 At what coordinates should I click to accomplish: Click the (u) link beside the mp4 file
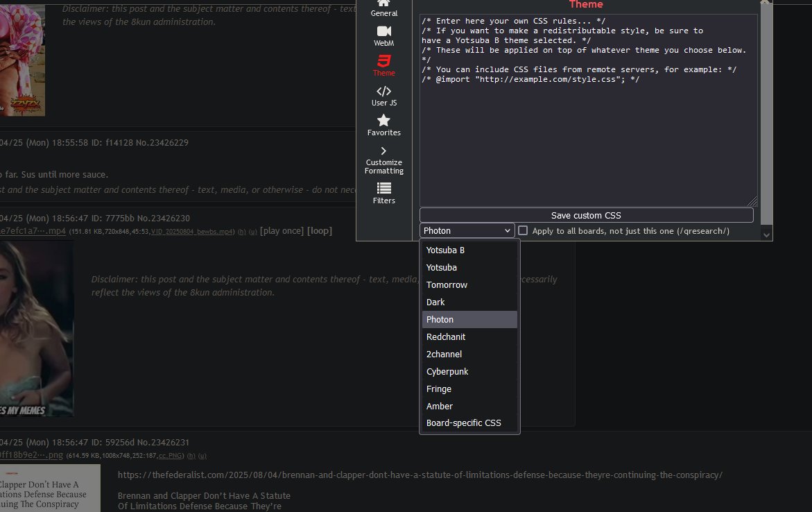[x=252, y=232]
